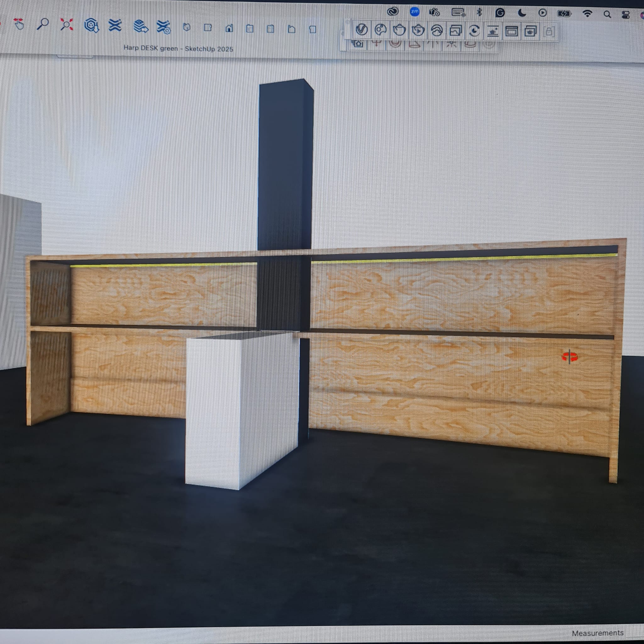
Task: Open macOS Control Center
Action: coord(626,15)
